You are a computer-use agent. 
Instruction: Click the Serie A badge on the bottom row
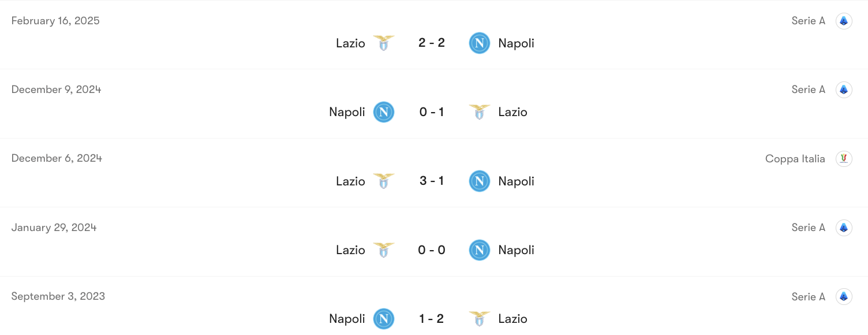pos(843,296)
